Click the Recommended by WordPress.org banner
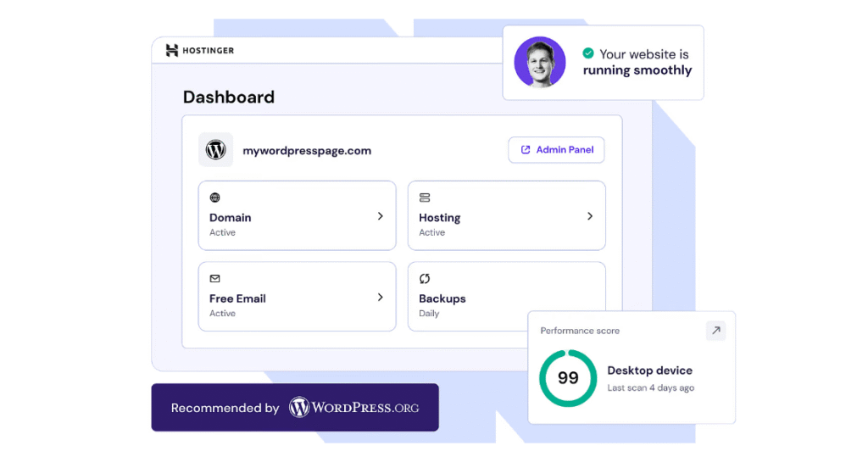The image size is (868, 468). (295, 407)
